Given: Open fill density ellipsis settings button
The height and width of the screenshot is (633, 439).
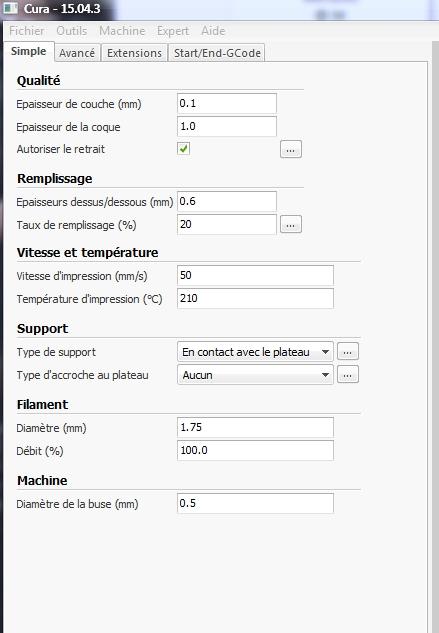Looking at the screenshot, I should 291,224.
